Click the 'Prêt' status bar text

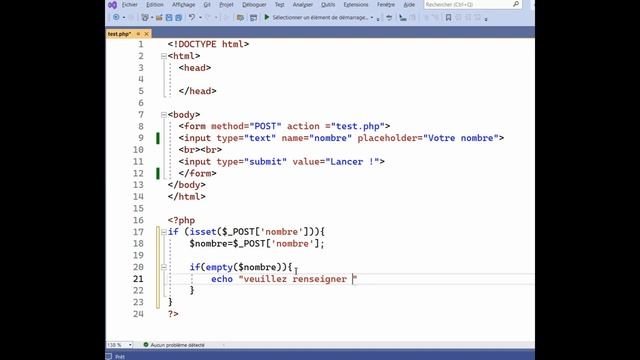[120, 357]
